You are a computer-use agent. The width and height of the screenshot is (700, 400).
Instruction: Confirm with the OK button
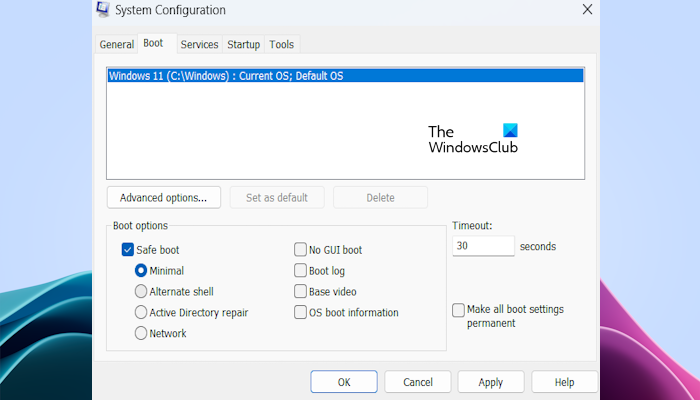click(x=344, y=382)
